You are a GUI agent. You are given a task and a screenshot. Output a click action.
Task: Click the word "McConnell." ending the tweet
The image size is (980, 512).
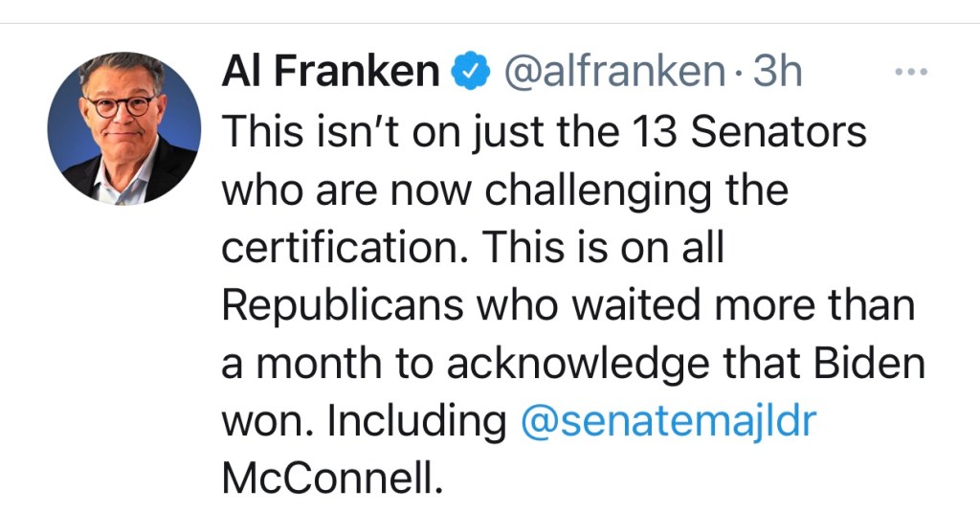click(333, 479)
